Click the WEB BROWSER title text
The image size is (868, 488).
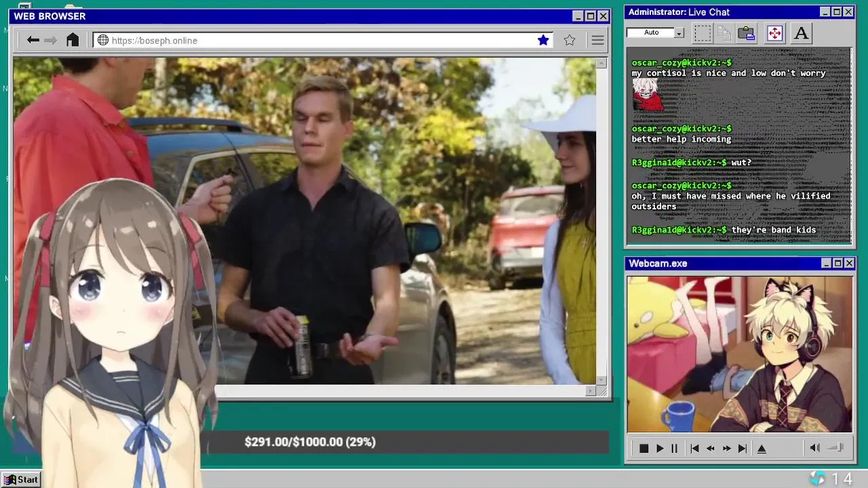(x=50, y=16)
